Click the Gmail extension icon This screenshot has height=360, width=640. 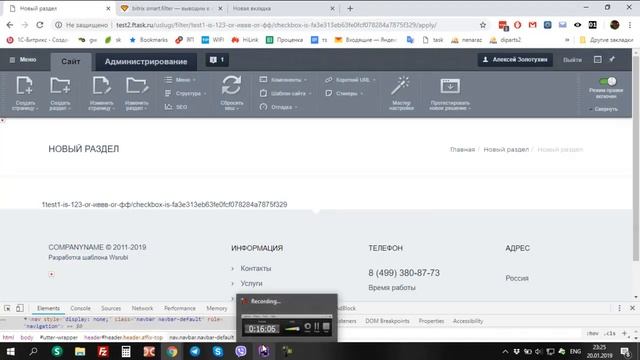pyautogui.click(x=532, y=25)
